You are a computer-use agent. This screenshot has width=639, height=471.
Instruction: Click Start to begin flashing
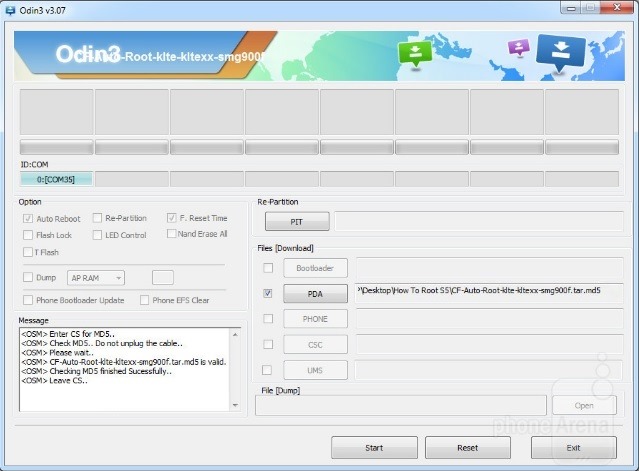pos(374,448)
